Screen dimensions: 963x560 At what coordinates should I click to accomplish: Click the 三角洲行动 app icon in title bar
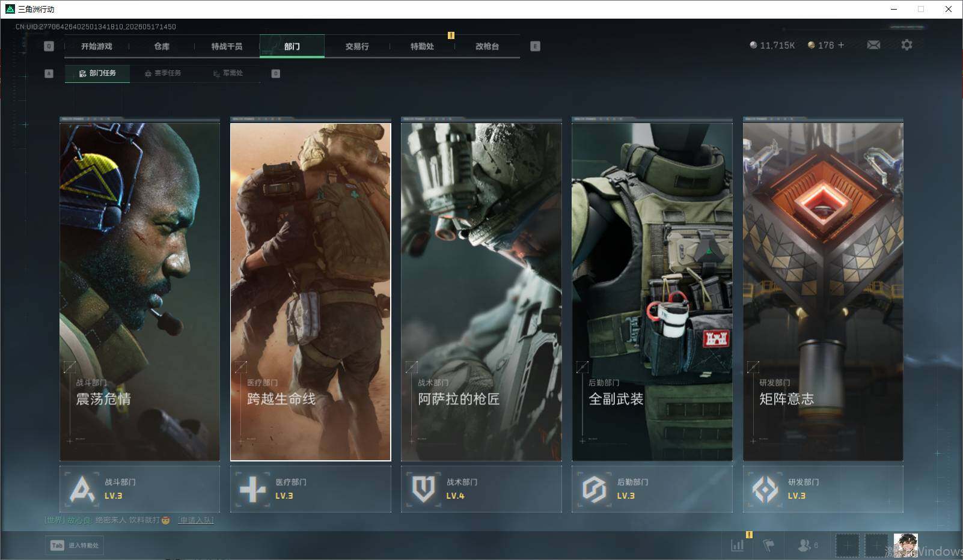tap(10, 9)
